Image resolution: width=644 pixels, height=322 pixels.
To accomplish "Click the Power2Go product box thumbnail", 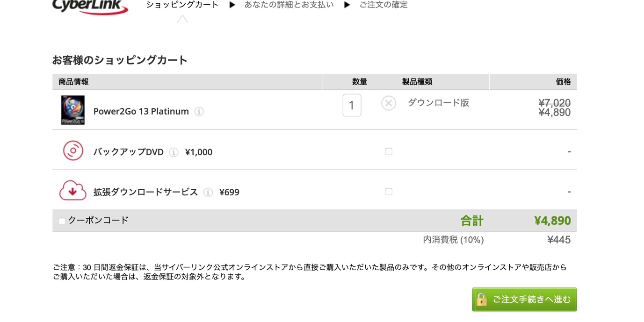I will coord(73,110).
